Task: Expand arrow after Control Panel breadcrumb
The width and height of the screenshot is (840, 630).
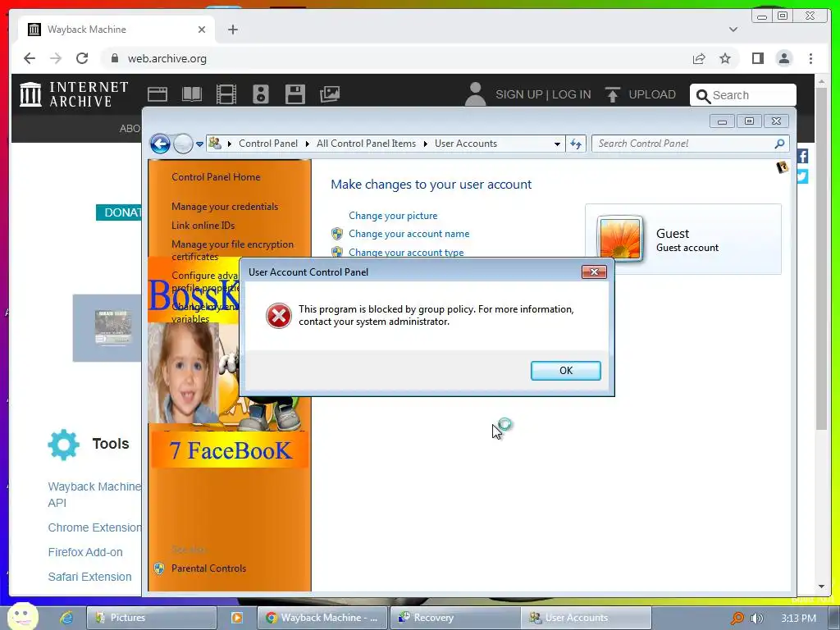Action: click(x=308, y=144)
